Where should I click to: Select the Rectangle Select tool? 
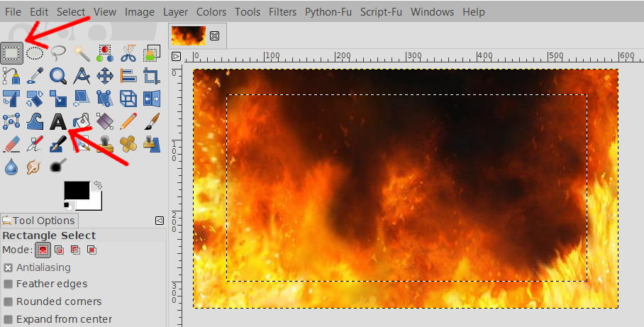(11, 53)
